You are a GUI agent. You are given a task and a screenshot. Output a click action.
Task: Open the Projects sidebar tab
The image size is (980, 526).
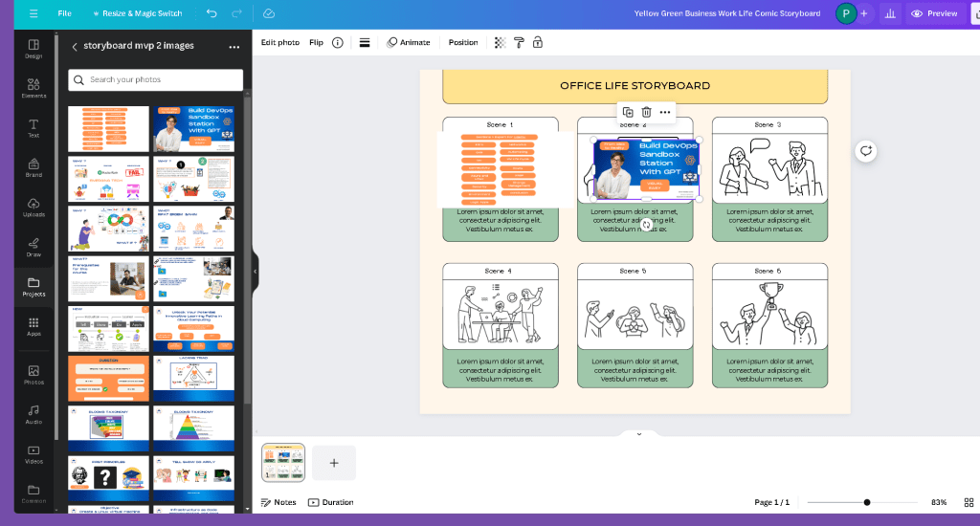click(x=33, y=287)
